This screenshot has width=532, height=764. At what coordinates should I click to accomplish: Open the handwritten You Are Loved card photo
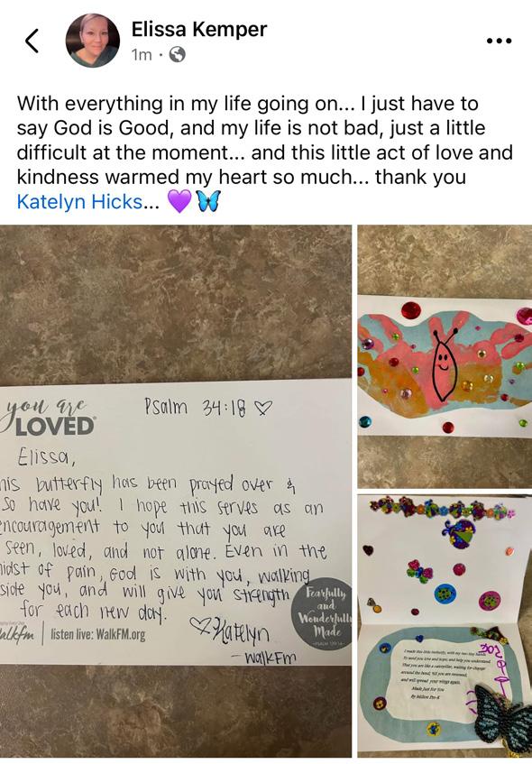(x=176, y=490)
